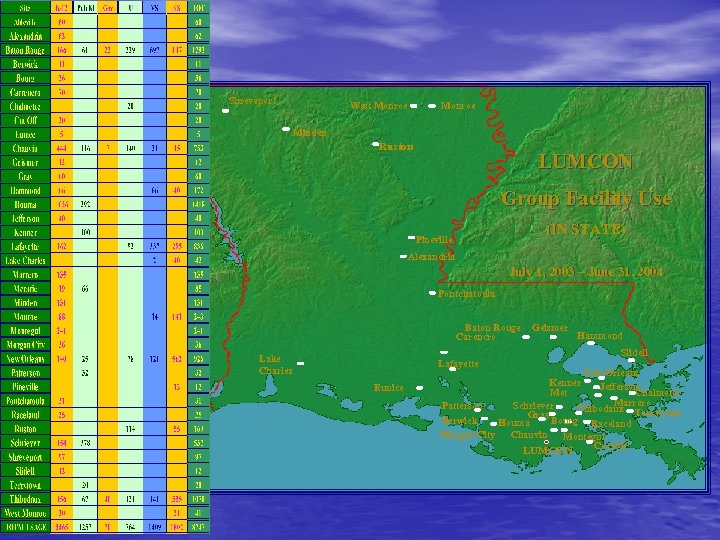
Task: Click the Shreveport label on the map
Action: coord(253,101)
